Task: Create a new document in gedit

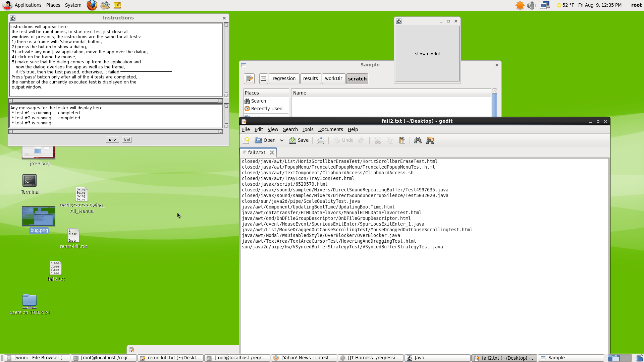Action: click(x=246, y=140)
